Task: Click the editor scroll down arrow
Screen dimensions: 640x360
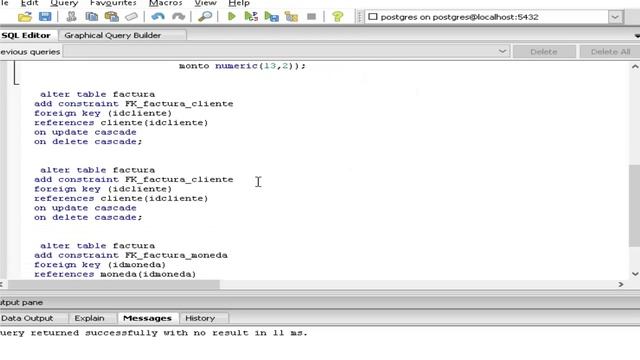Action: click(635, 274)
